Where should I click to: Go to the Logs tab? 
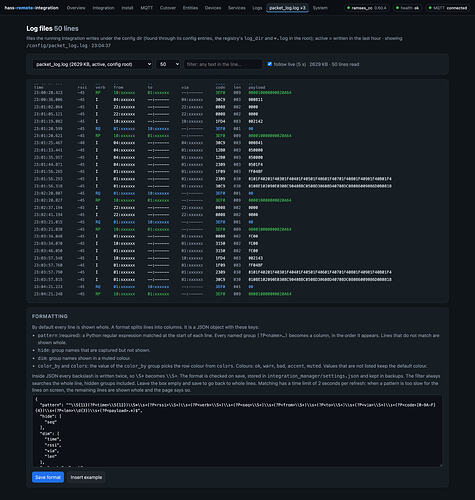257,8
